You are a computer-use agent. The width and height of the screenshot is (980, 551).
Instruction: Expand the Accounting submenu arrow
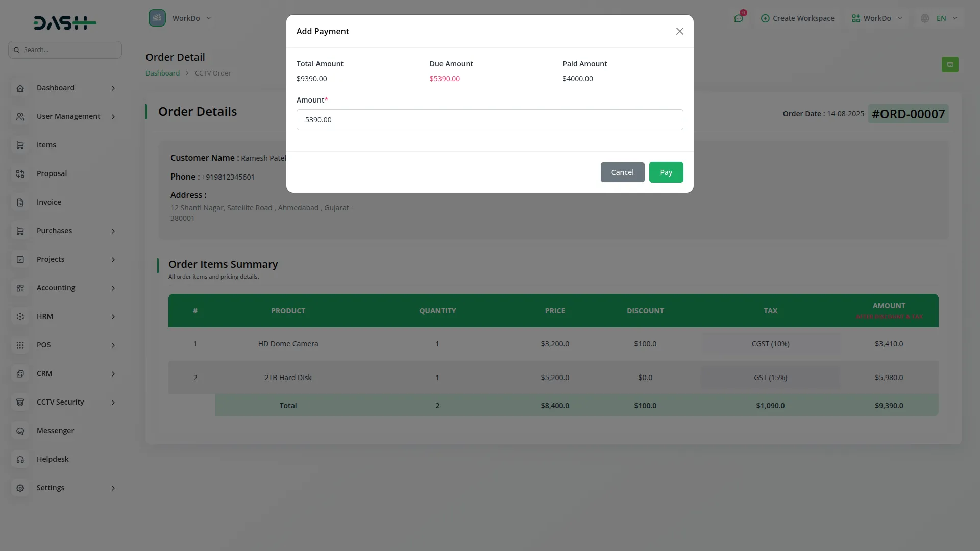point(113,288)
